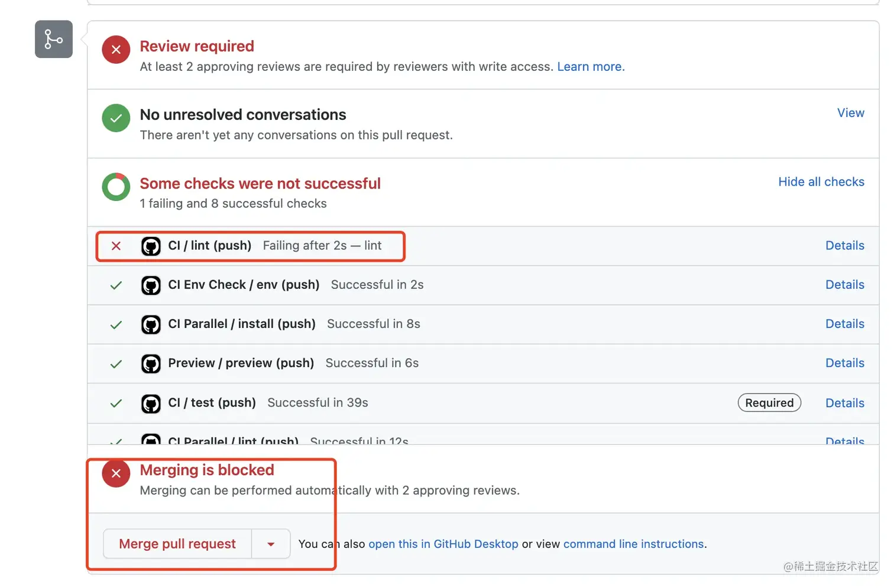The height and width of the screenshot is (588, 894).
Task: Open Details for CI Parallel / install
Action: pyautogui.click(x=844, y=324)
